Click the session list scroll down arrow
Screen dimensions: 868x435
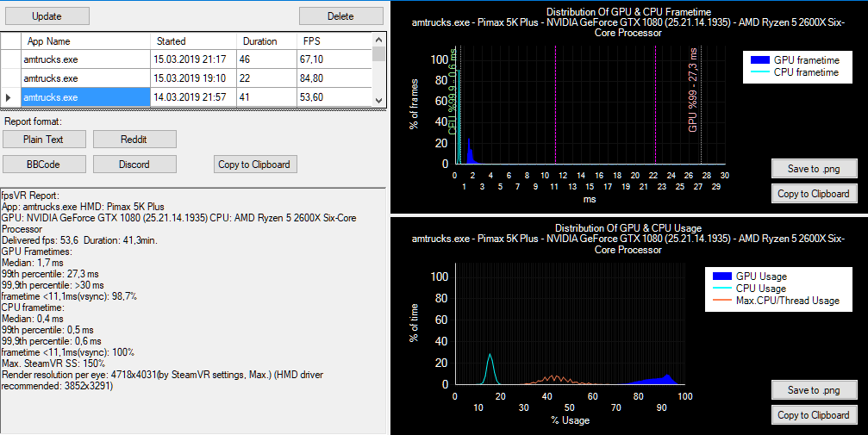378,100
